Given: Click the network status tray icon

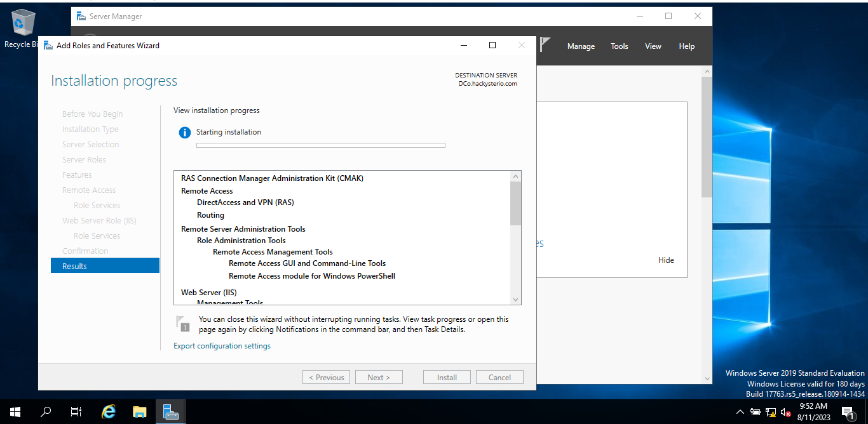Looking at the screenshot, I should tap(771, 412).
